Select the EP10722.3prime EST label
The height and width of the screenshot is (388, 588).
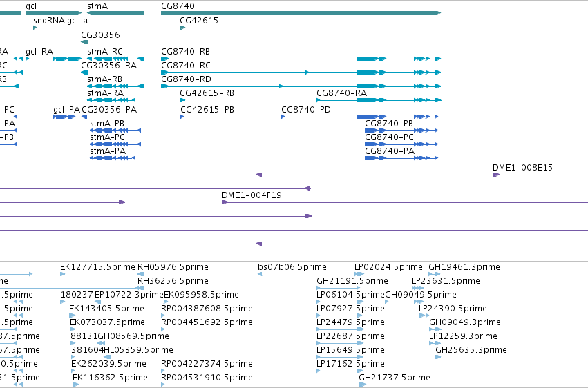(x=129, y=295)
